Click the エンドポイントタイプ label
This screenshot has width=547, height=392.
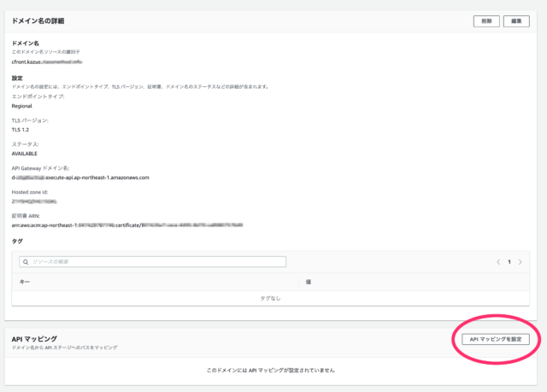click(x=38, y=97)
